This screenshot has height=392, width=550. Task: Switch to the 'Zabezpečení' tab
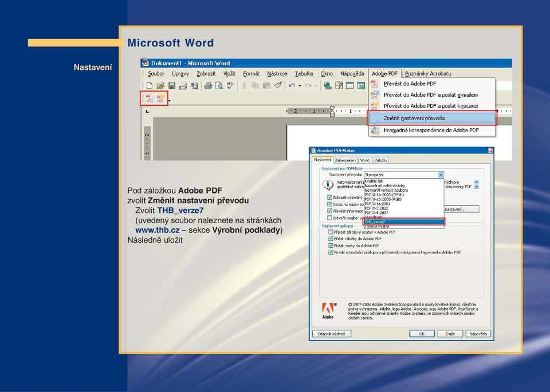(x=345, y=160)
